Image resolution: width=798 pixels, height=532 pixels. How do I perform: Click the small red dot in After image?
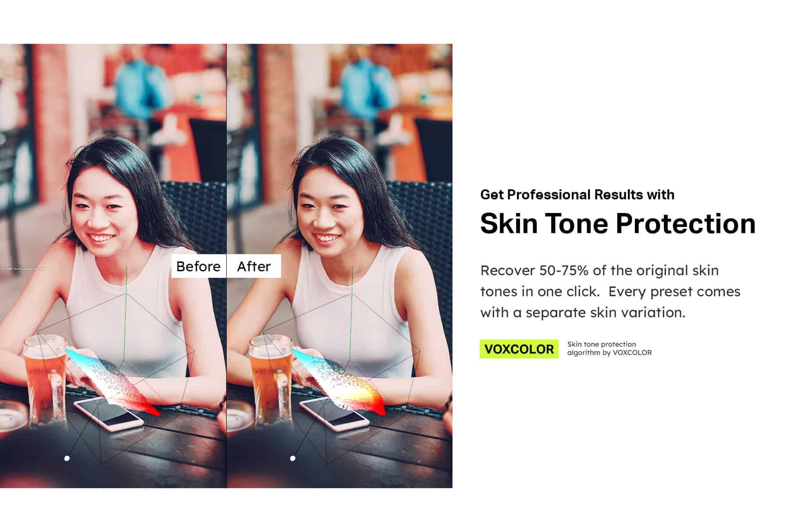[x=438, y=449]
